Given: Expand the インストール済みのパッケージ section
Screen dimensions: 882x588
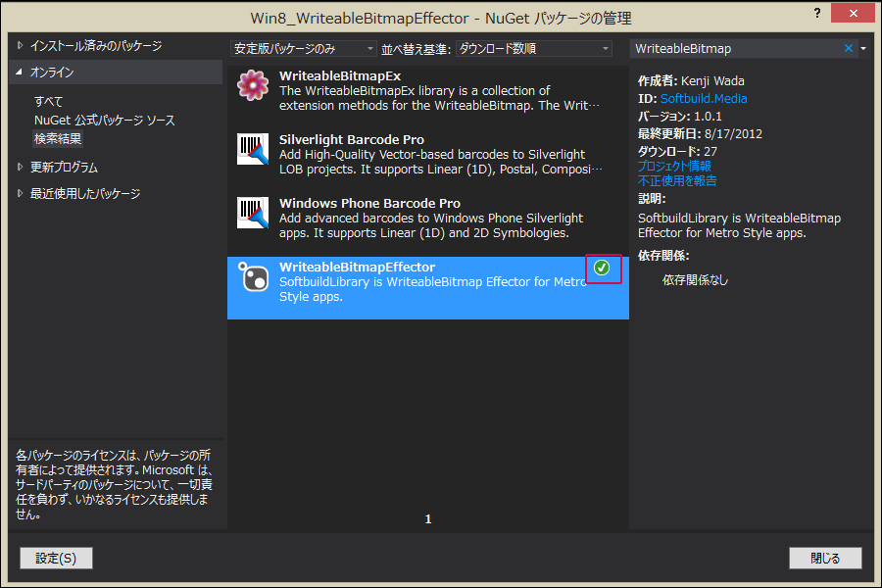Looking at the screenshot, I should [x=21, y=46].
